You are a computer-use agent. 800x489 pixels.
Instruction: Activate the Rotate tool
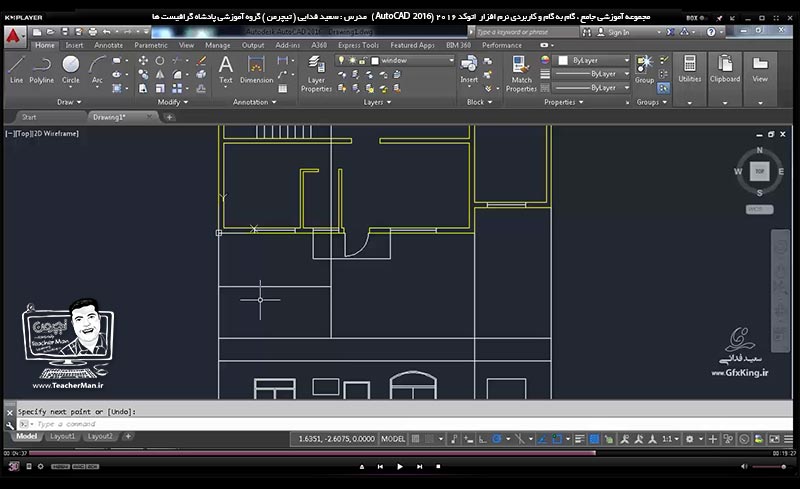pos(160,61)
